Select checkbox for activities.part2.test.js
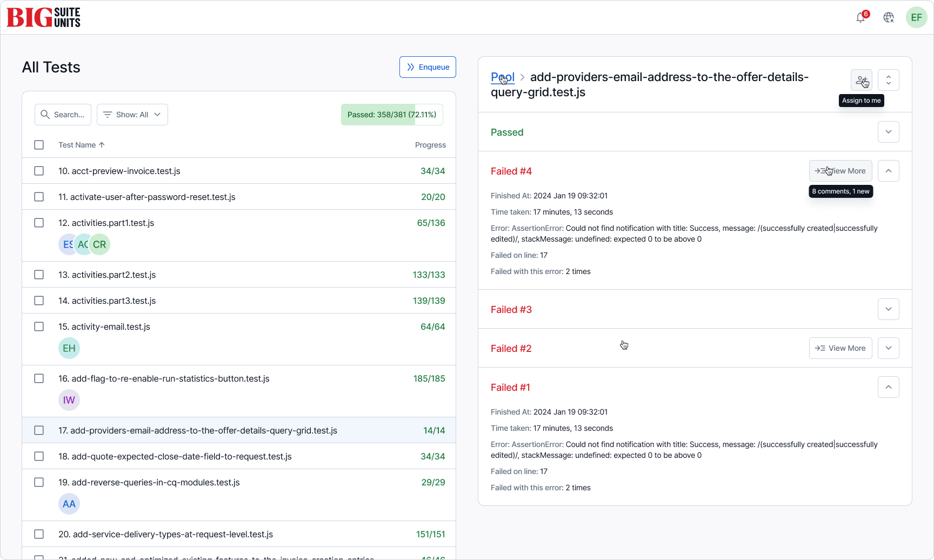This screenshot has width=934, height=560. pyautogui.click(x=39, y=275)
